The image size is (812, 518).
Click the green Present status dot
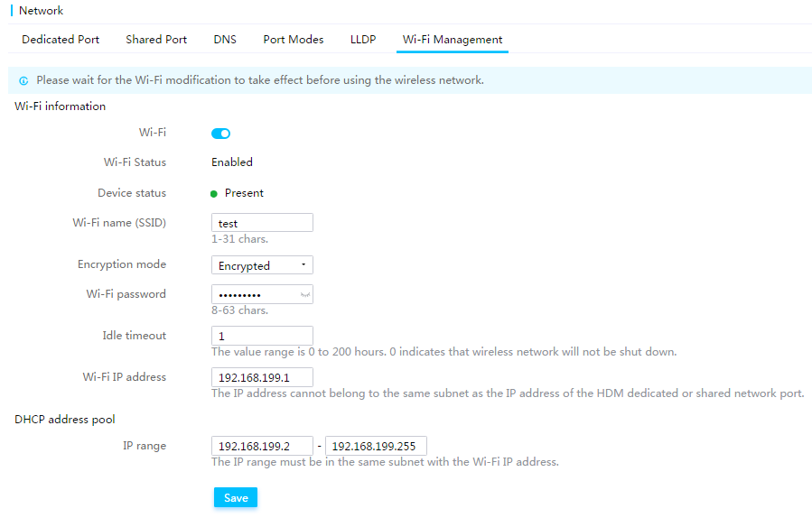click(214, 194)
